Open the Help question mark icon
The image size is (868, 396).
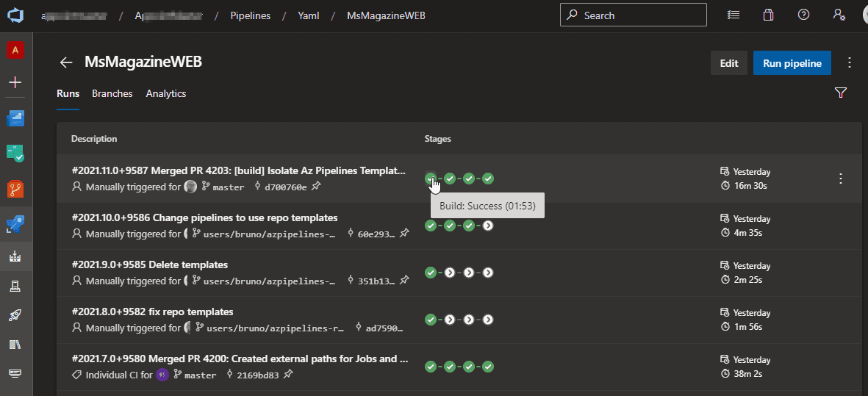point(803,15)
